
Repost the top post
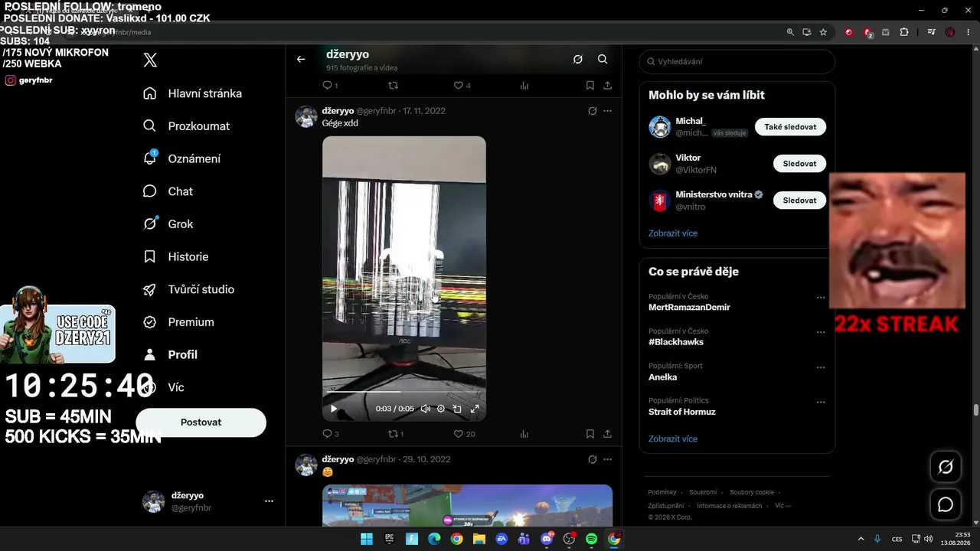[x=393, y=86]
